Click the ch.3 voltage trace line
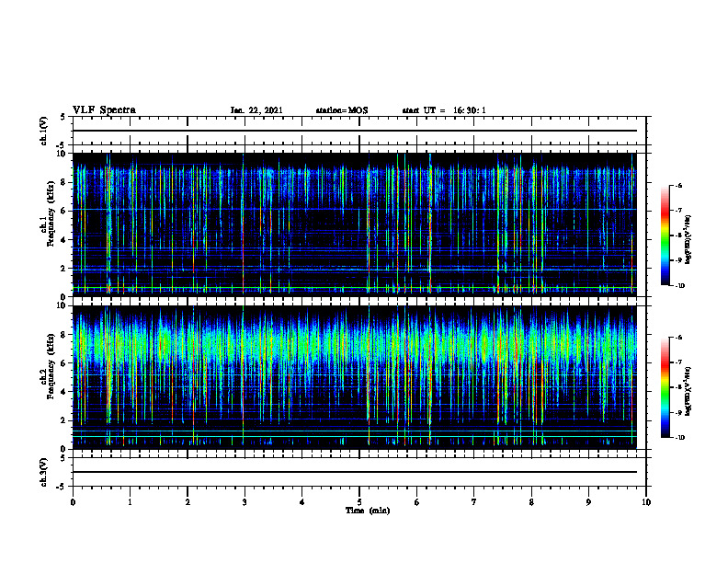Viewport: 728px width, 563px height. click(x=355, y=472)
